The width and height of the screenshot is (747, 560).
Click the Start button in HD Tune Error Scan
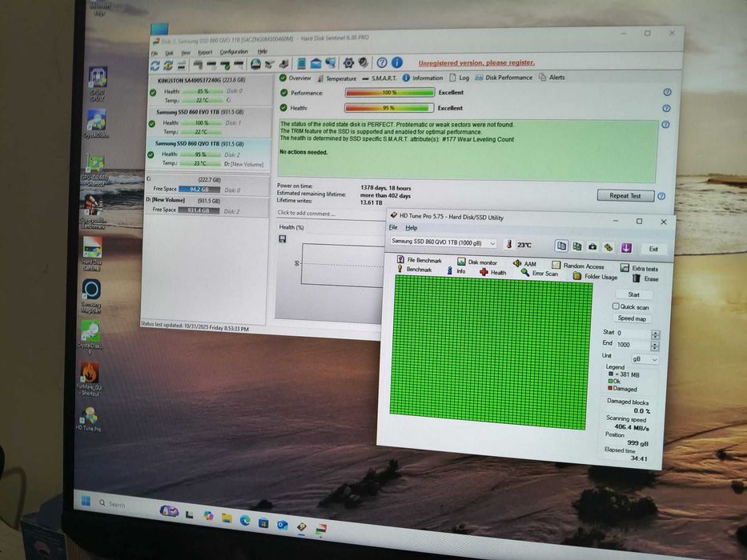pyautogui.click(x=633, y=294)
